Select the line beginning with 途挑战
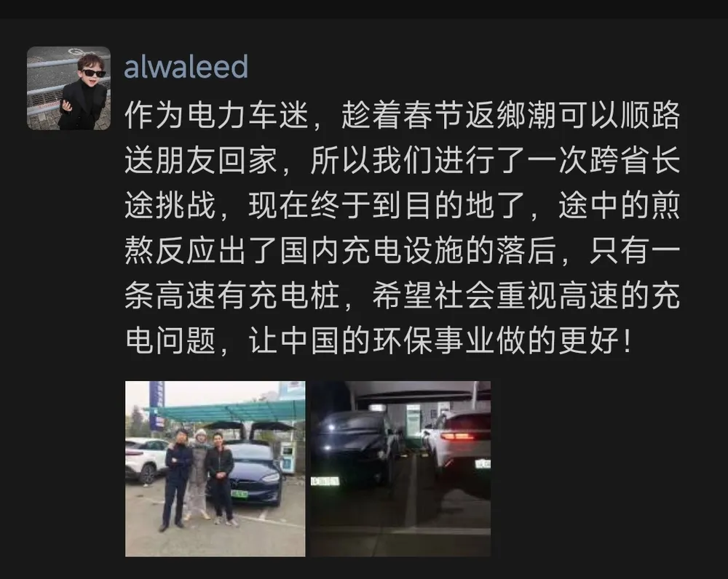 402,205
